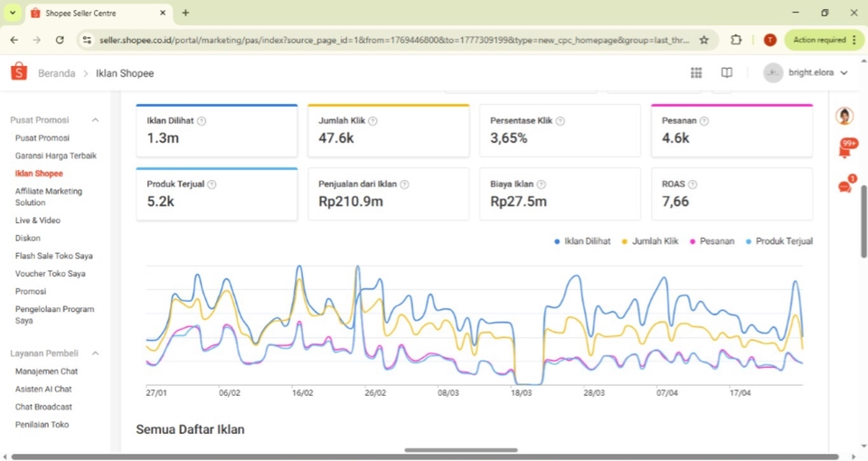
Task: Toggle the Produk Terjual metric card
Action: click(x=216, y=194)
